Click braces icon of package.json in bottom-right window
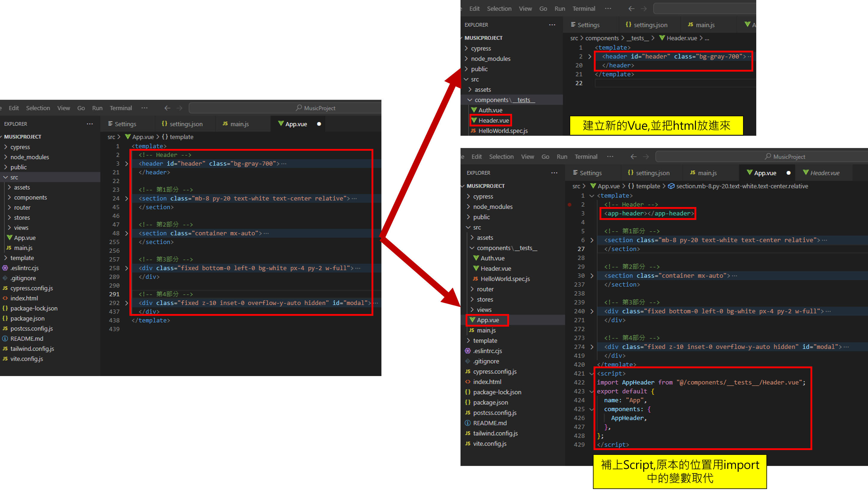 coord(468,402)
